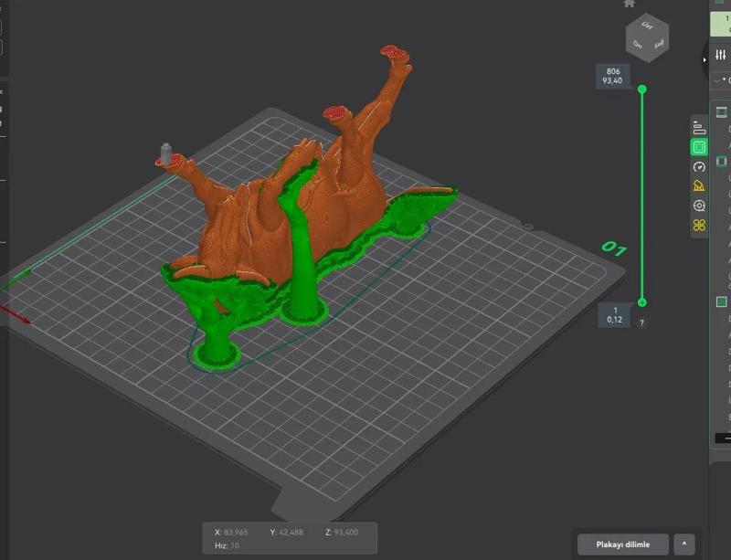
Task: Click the question mark help icon
Action: [x=641, y=322]
